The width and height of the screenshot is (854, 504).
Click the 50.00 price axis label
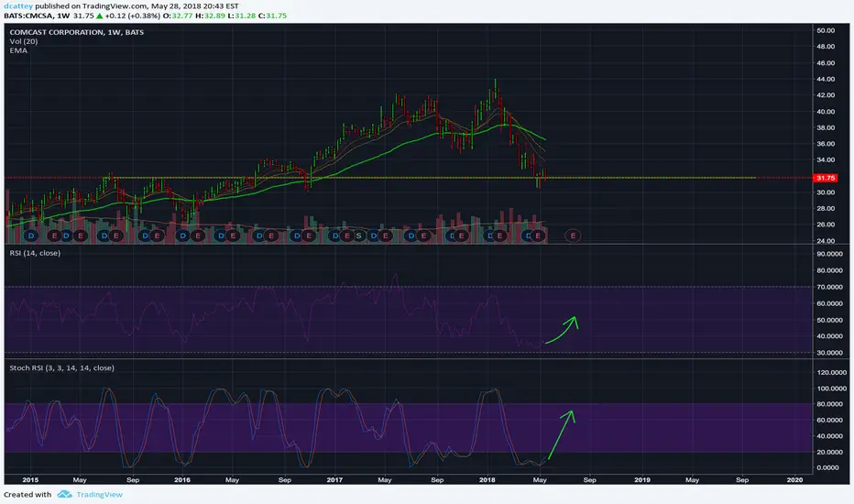(825, 30)
